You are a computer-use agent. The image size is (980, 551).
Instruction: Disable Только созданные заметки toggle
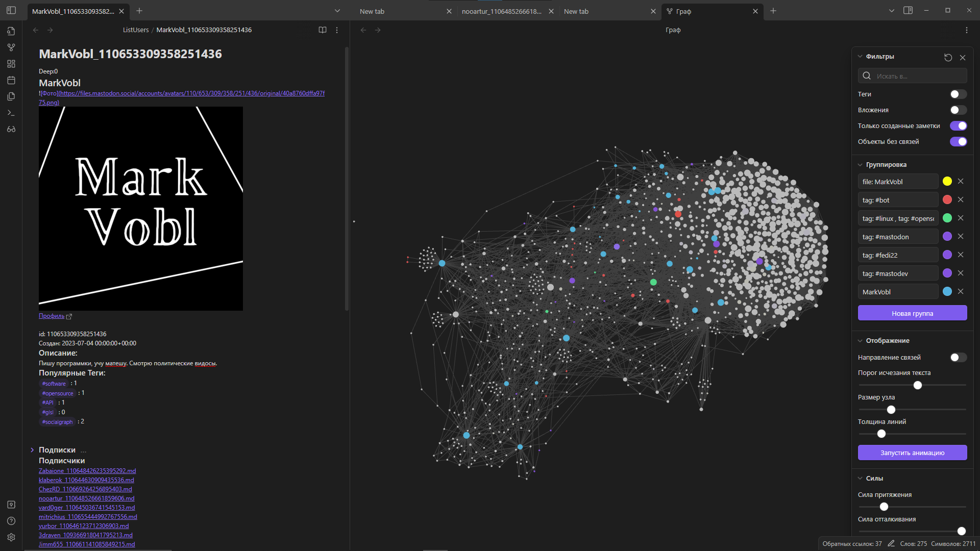click(958, 126)
